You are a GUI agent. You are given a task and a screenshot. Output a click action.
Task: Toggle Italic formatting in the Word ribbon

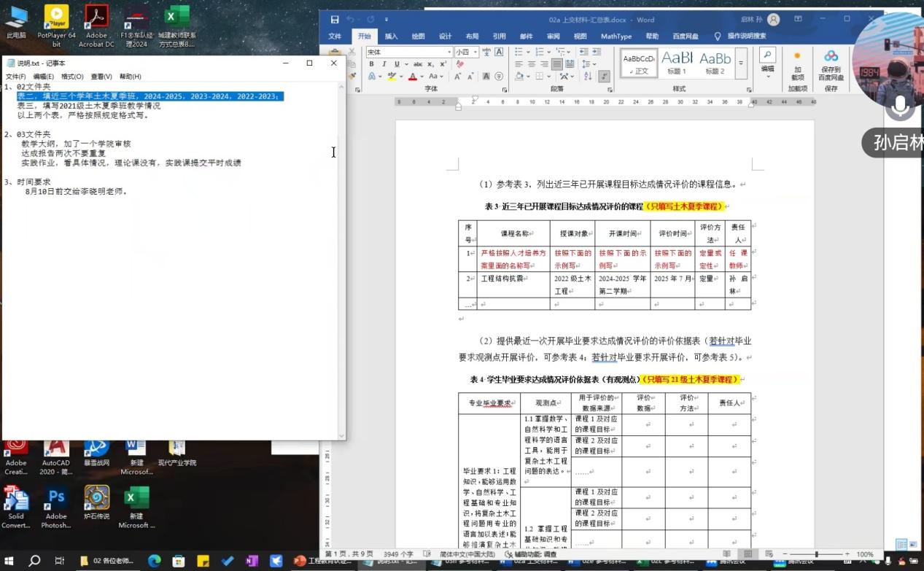pyautogui.click(x=384, y=64)
